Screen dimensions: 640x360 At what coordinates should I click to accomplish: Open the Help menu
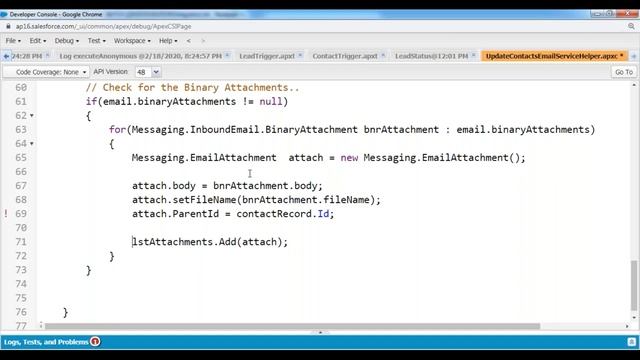pyautogui.click(x=168, y=41)
